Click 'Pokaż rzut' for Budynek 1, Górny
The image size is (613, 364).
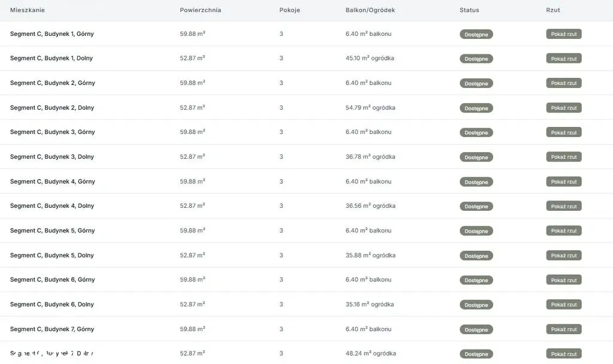pyautogui.click(x=563, y=34)
